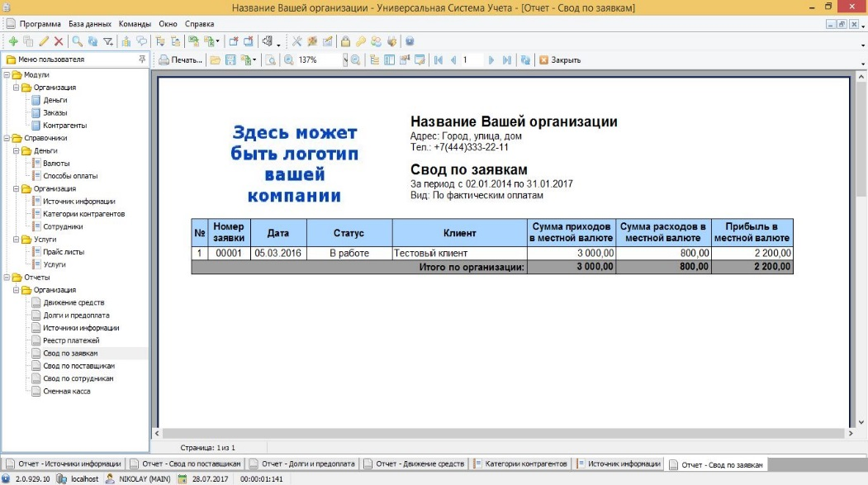
Task: Zoom out of the report
Action: coord(355,59)
